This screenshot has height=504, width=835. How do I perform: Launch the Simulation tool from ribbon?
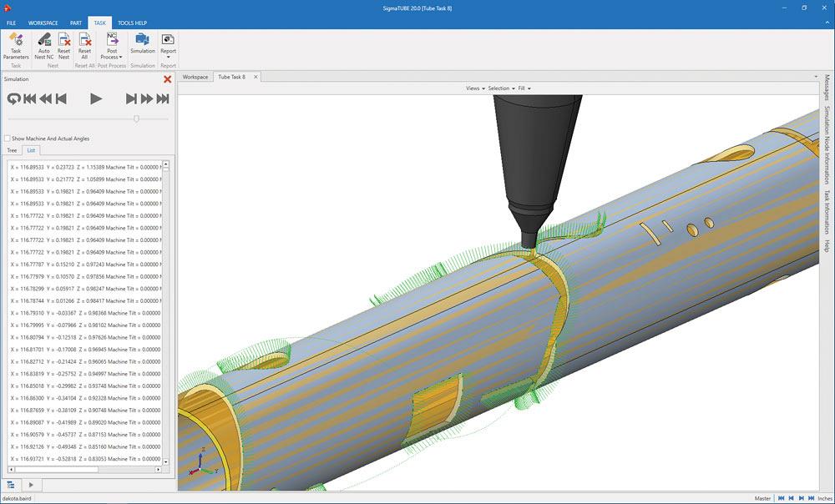142,45
